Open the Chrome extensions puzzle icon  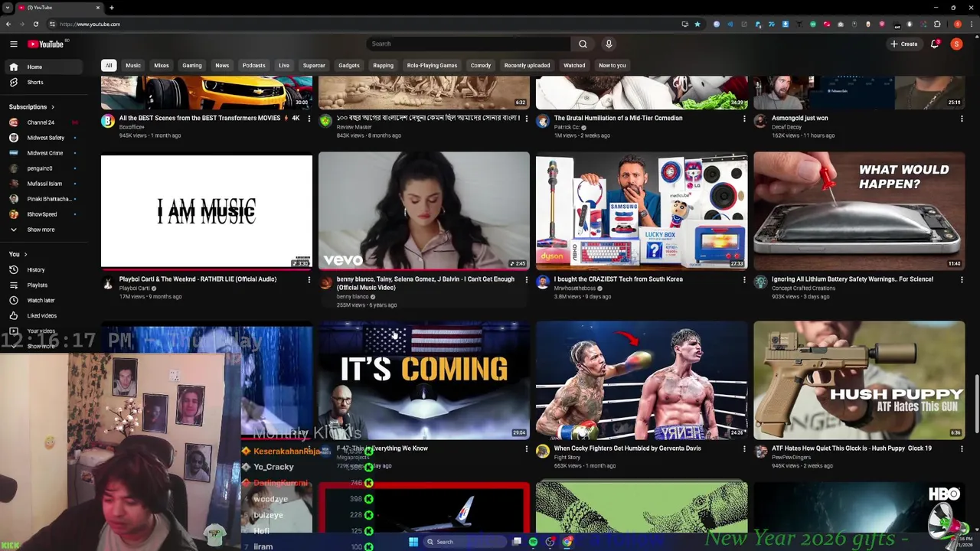point(937,24)
